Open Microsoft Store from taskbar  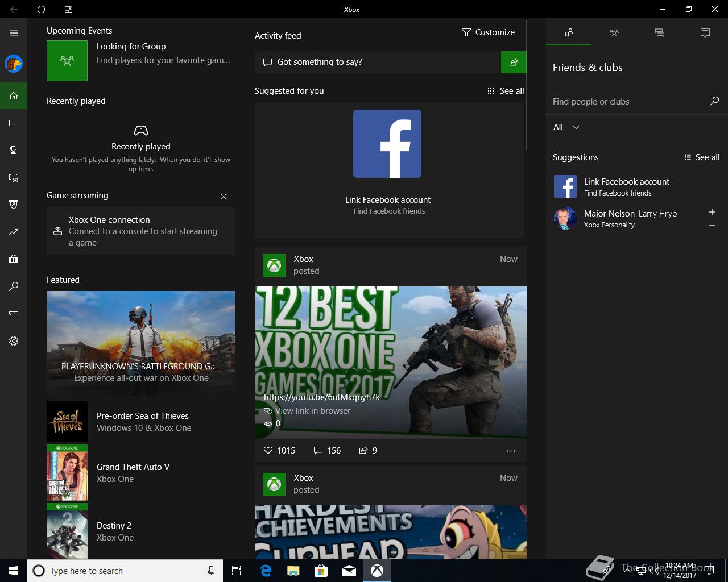321,571
